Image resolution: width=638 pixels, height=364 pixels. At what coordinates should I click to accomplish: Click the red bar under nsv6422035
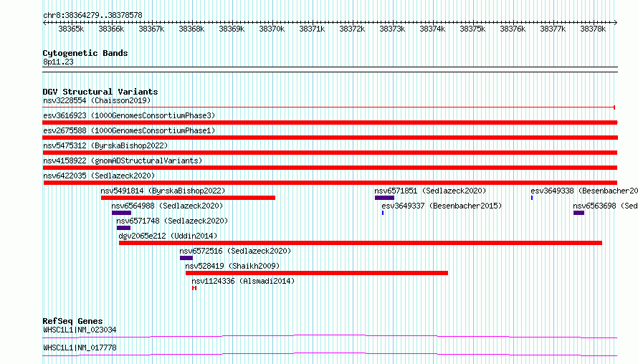(330, 183)
